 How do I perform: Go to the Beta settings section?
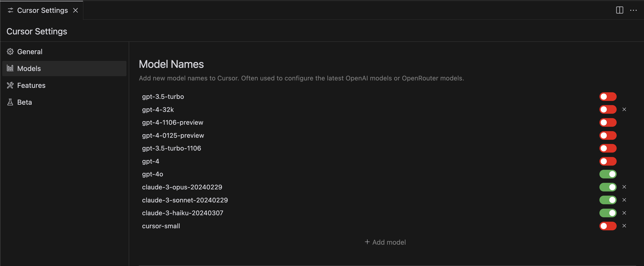coord(24,102)
